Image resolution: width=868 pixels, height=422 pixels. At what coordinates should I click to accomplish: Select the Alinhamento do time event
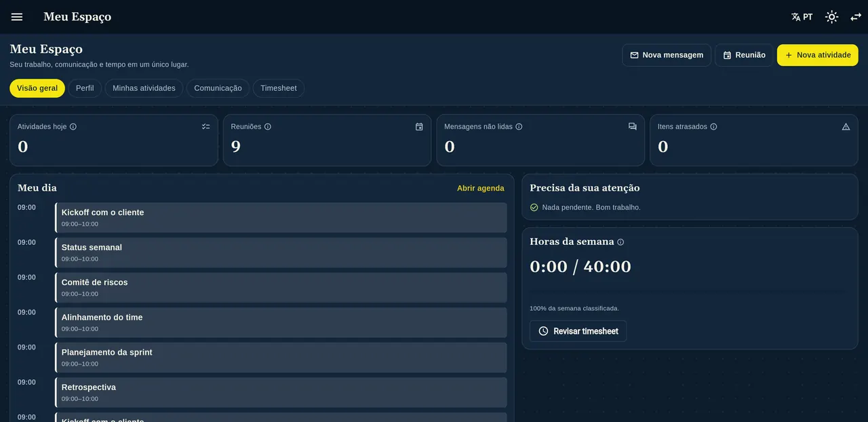point(281,322)
